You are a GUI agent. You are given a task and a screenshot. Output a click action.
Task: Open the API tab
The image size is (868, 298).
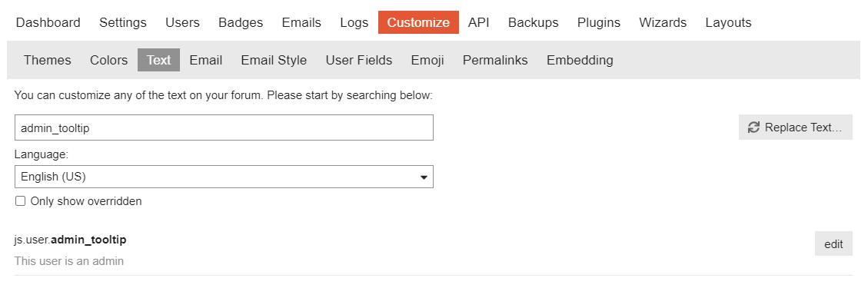pos(479,23)
